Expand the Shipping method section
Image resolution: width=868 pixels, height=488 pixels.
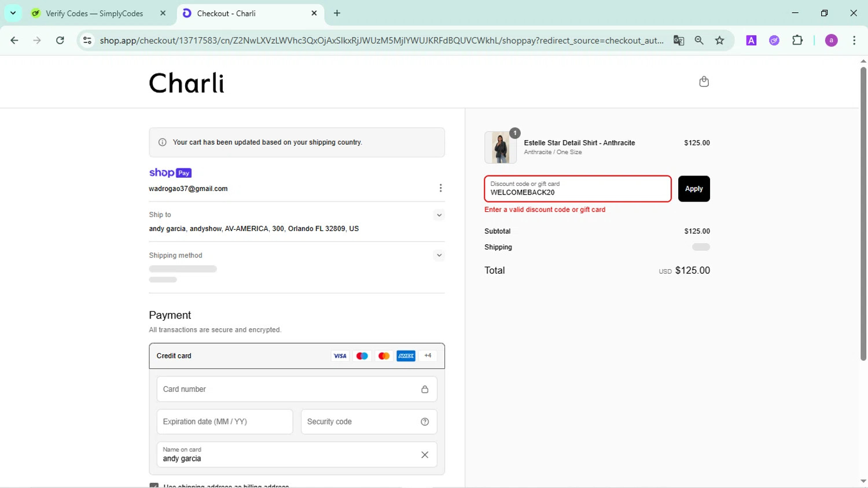439,255
